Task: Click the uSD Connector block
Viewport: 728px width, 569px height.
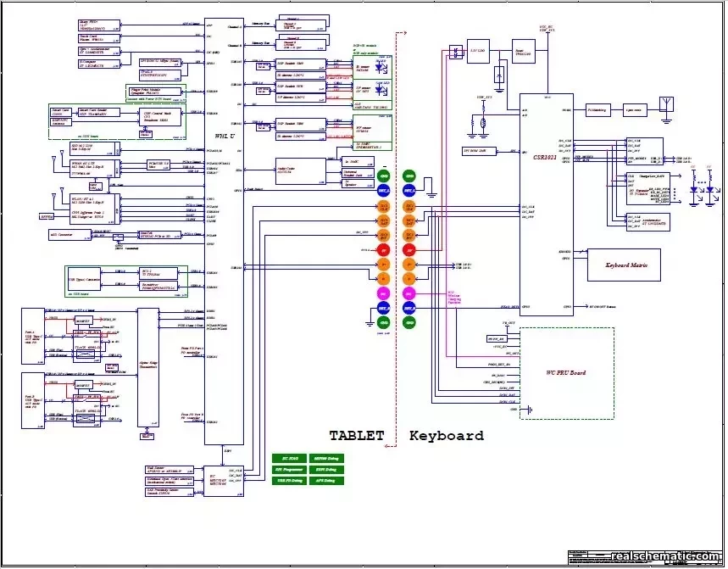Action: click(70, 236)
